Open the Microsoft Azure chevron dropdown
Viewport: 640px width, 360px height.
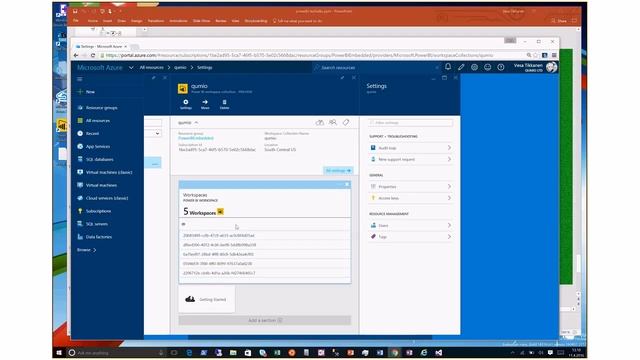tap(131, 67)
